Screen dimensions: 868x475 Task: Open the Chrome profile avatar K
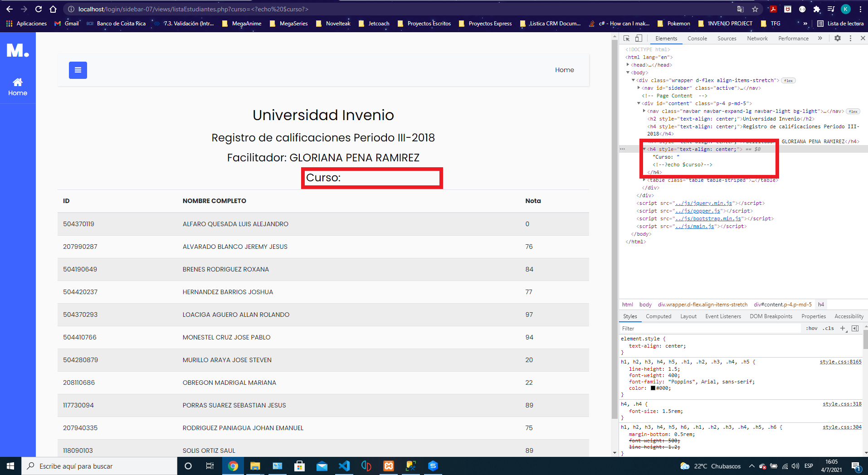(x=846, y=9)
